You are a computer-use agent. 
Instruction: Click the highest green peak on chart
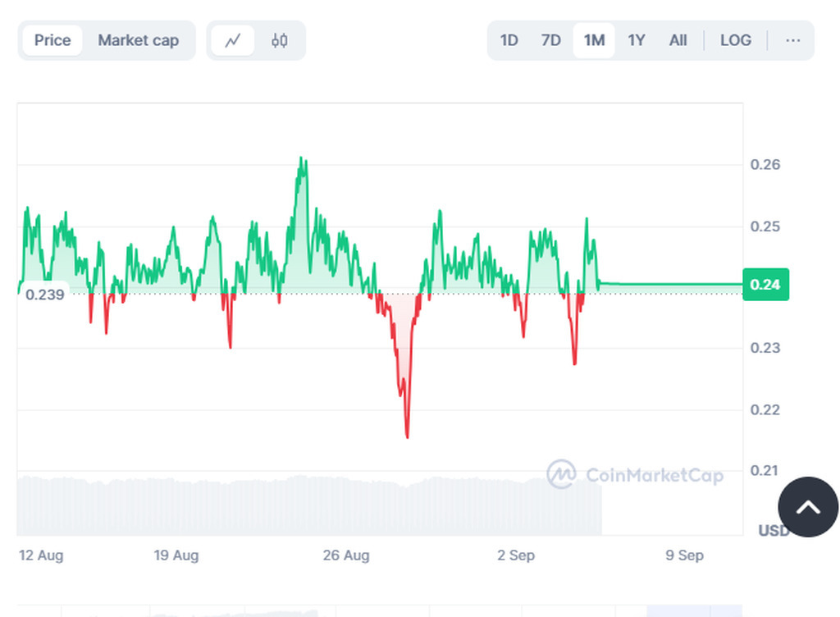coord(302,159)
